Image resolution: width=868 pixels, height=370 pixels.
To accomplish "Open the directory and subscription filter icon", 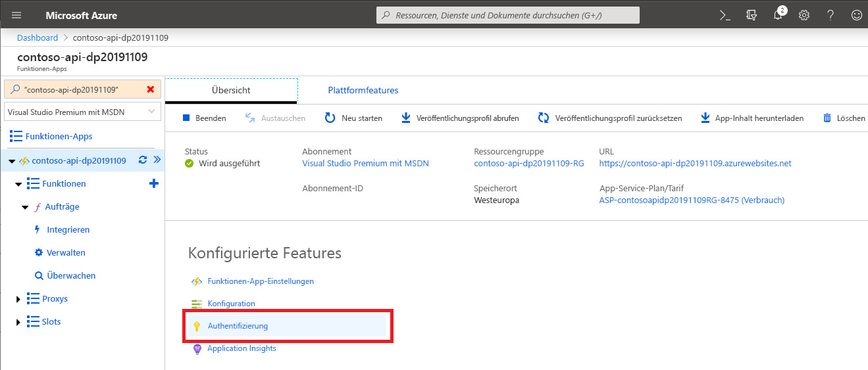I will [752, 14].
